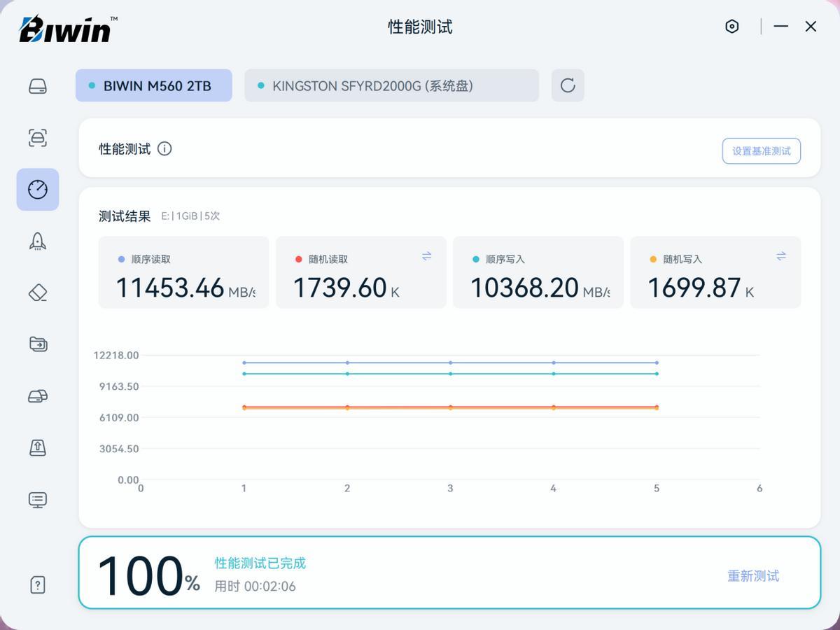Screen dimensions: 840x630
Task: Select the 随机读取 result card
Action: 361,272
